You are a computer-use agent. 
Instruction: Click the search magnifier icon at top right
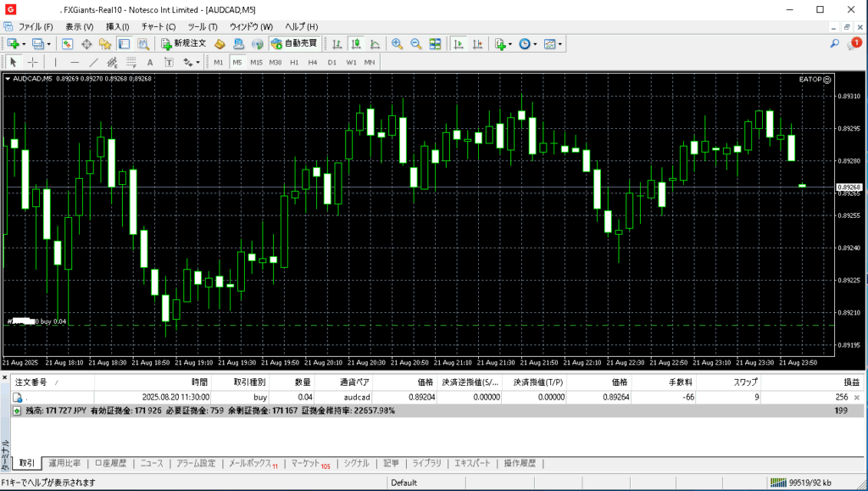tap(835, 43)
